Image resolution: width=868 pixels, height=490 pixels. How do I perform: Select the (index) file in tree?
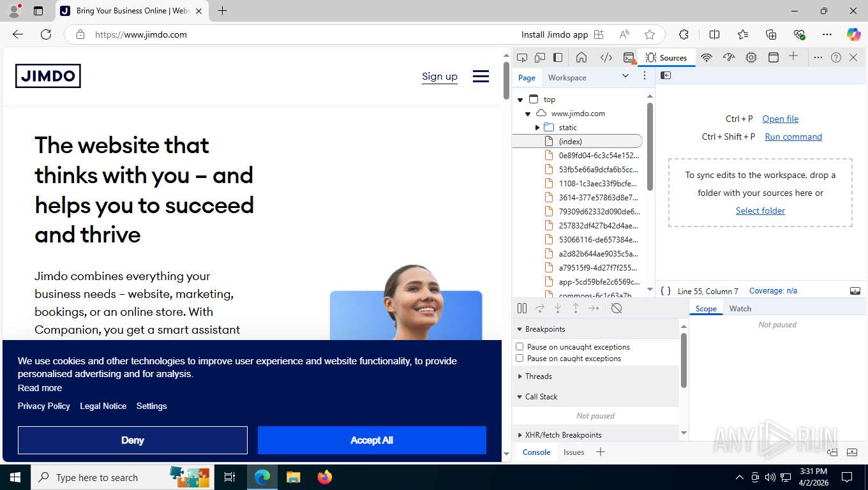(x=578, y=142)
